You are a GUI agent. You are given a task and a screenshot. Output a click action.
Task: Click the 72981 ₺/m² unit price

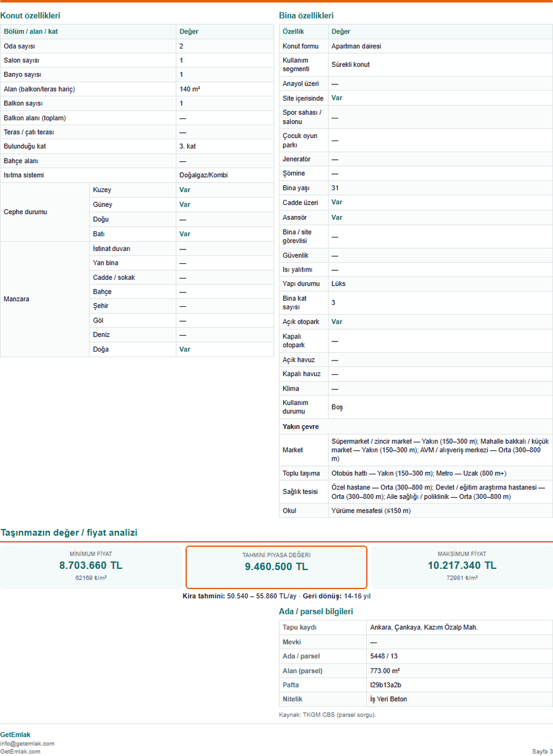(462, 577)
